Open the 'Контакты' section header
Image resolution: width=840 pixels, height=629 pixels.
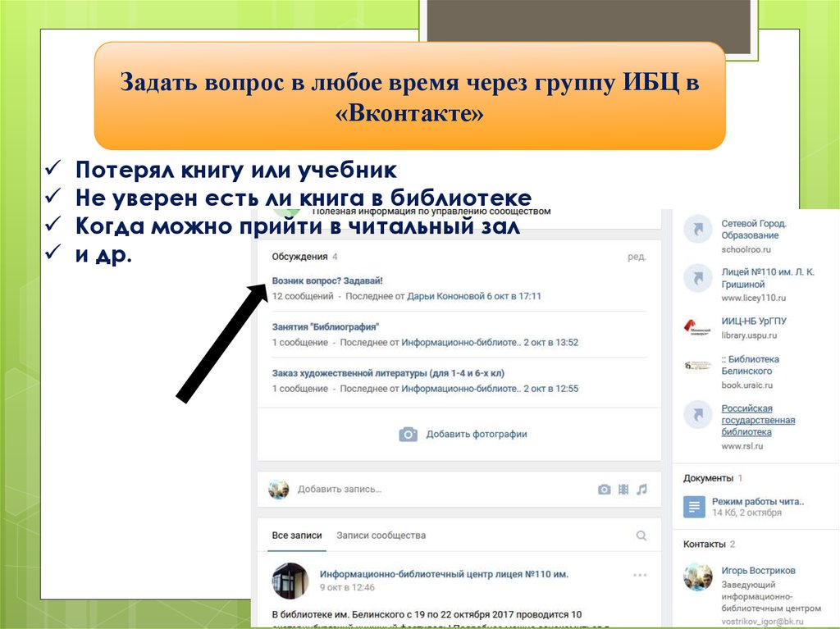tap(704, 545)
